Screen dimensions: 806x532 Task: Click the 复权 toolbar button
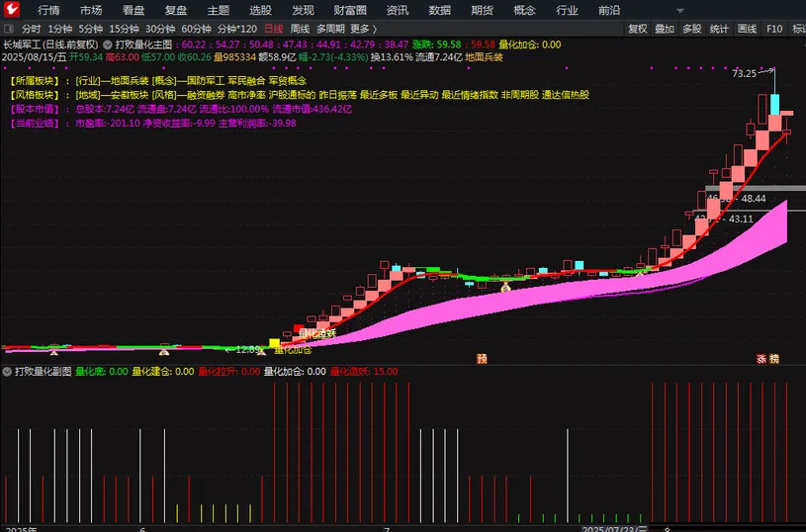(638, 29)
